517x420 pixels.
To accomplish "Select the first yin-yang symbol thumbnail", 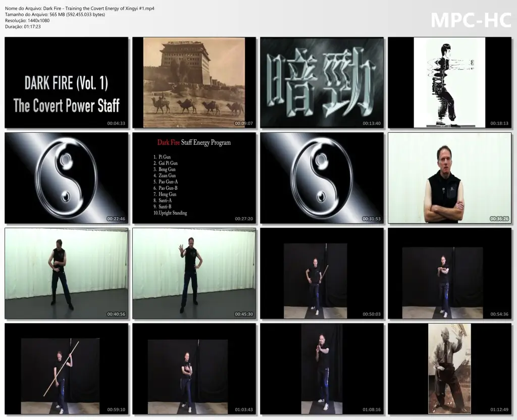I will click(x=66, y=178).
